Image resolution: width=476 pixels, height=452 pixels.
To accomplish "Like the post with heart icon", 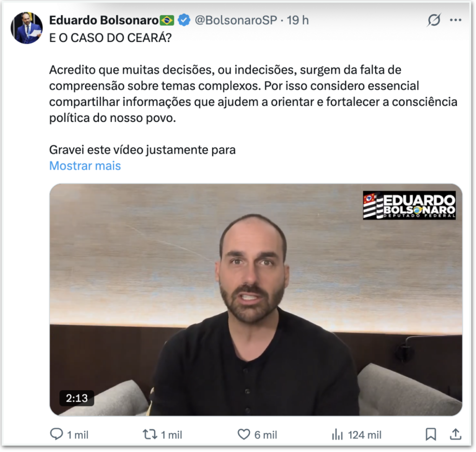I will [x=244, y=434].
